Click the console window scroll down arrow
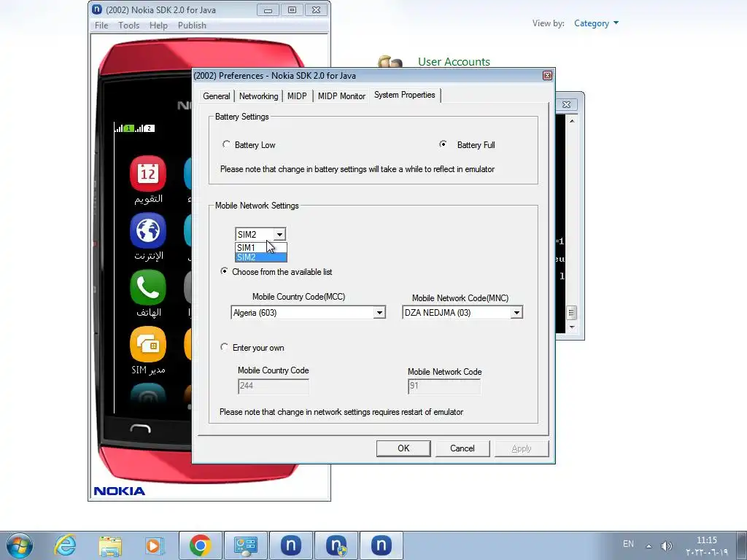 click(572, 327)
